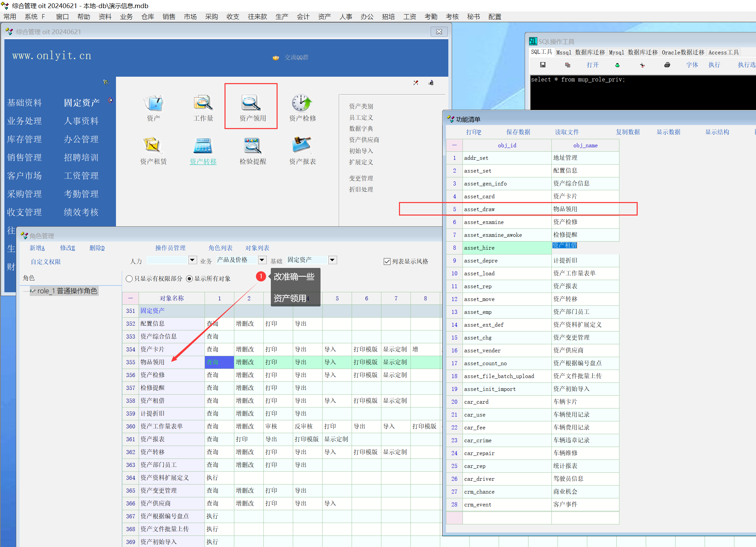Image resolution: width=756 pixels, height=547 pixels.
Task: Open the 资产检修 clock icon
Action: coord(302,103)
